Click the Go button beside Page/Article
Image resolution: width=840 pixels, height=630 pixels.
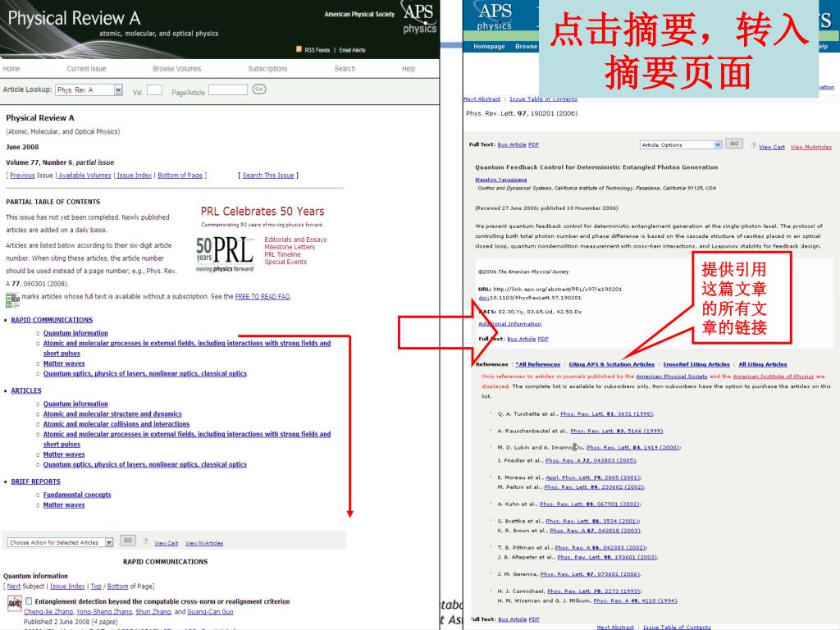(x=259, y=89)
